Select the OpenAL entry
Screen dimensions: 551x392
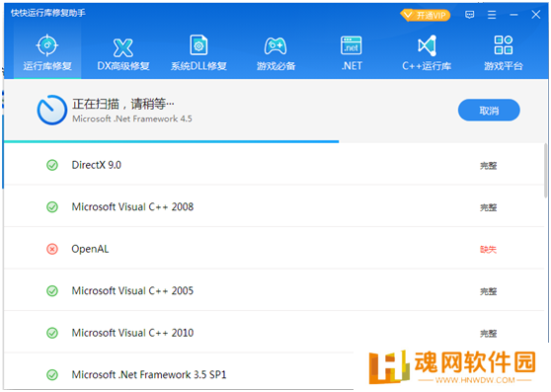(x=90, y=249)
